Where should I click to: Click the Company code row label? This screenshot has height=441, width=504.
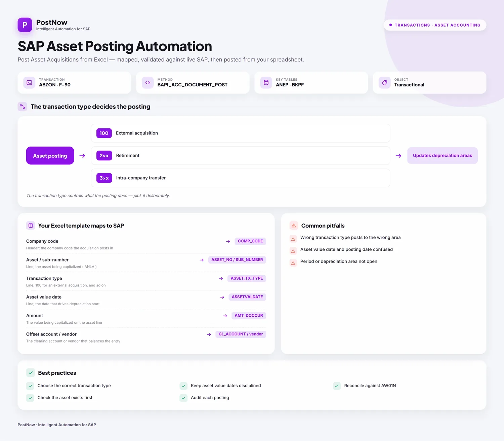[42, 241]
